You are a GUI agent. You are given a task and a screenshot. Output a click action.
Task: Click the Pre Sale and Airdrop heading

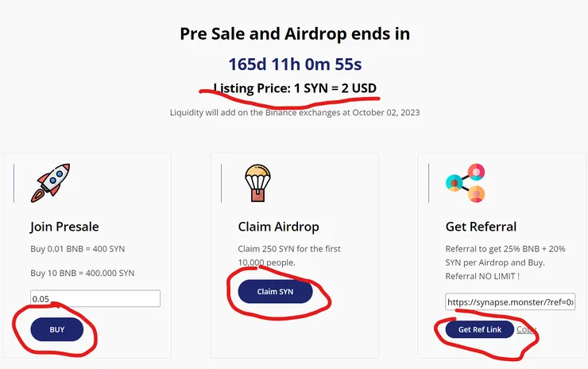click(295, 34)
